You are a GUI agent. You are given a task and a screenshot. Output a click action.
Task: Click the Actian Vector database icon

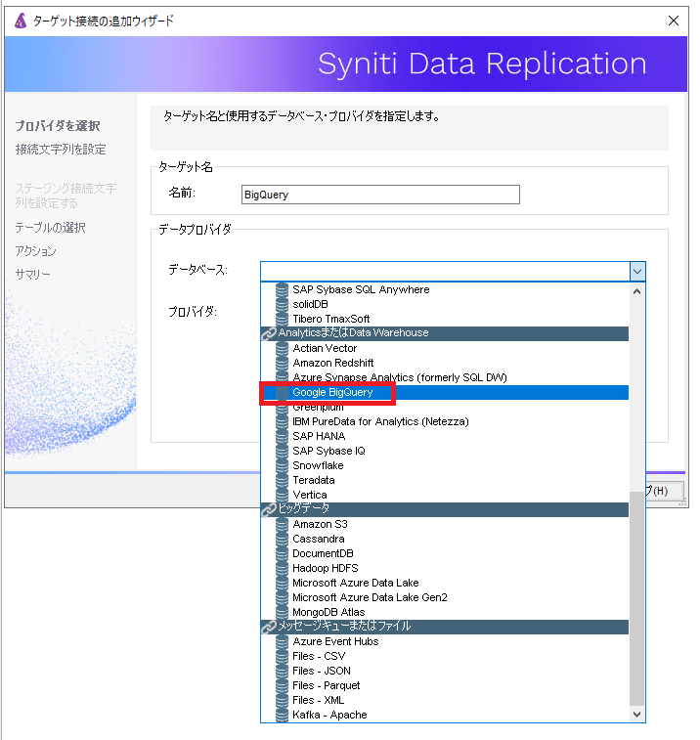tap(282, 348)
